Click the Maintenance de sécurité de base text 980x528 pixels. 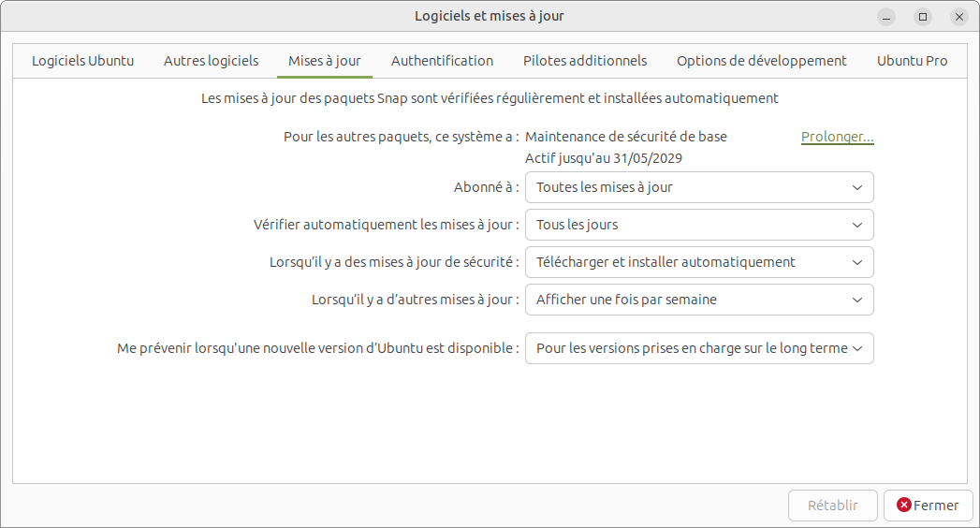(625, 137)
